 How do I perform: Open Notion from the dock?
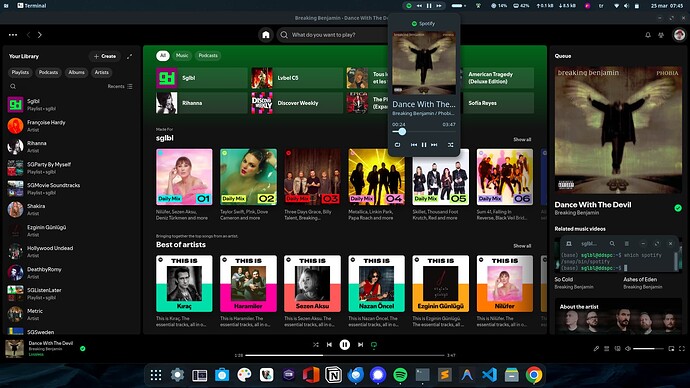tap(333, 375)
